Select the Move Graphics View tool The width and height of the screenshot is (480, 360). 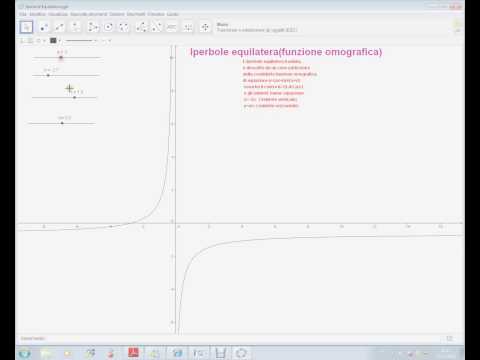[205, 27]
